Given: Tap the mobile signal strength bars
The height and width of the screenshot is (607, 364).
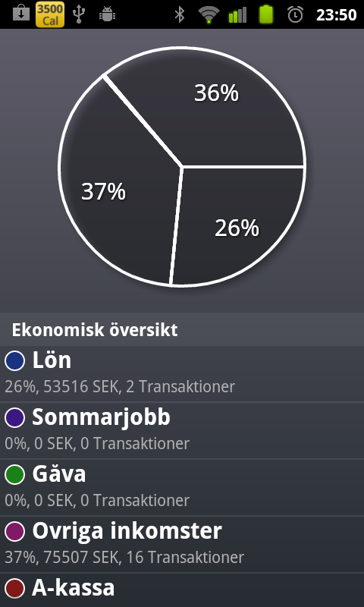Looking at the screenshot, I should click(x=237, y=14).
